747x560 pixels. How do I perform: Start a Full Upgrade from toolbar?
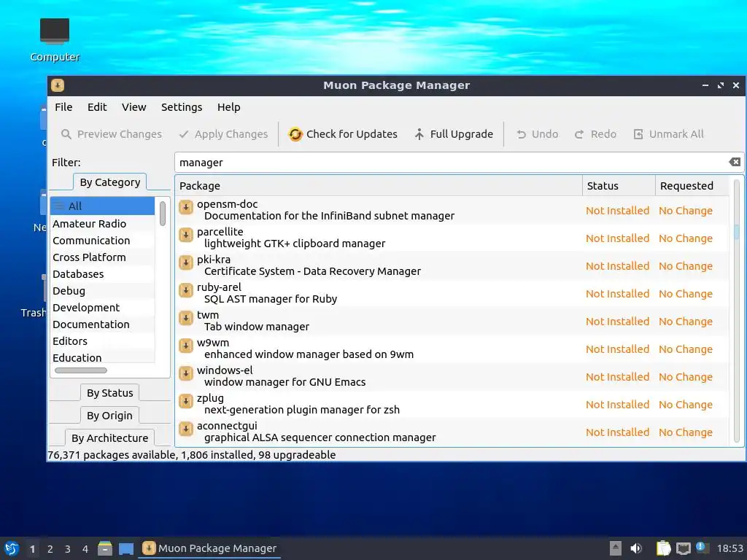(453, 134)
